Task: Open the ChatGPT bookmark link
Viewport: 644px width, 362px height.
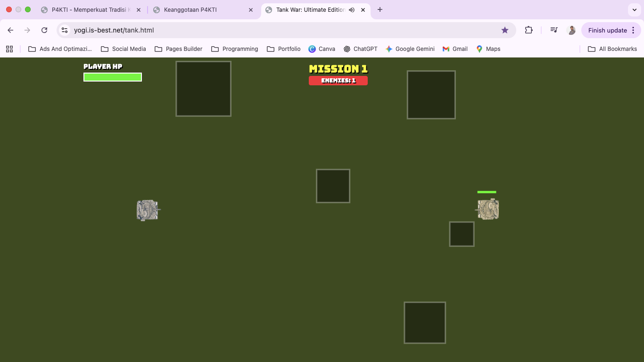Action: (x=361, y=49)
